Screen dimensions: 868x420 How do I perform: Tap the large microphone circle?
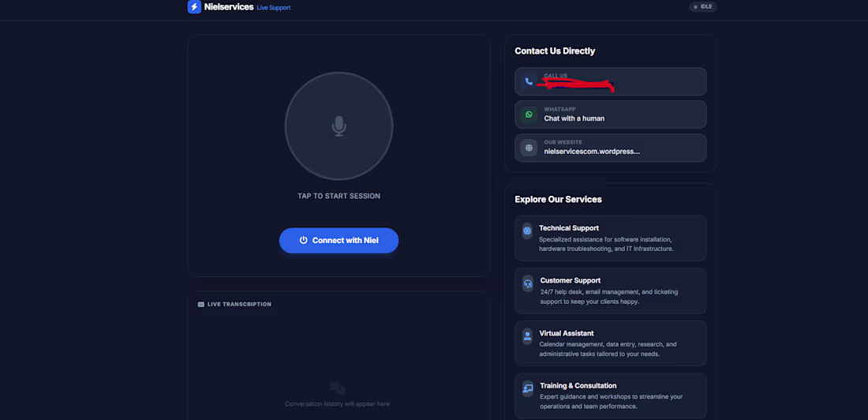[x=339, y=126]
